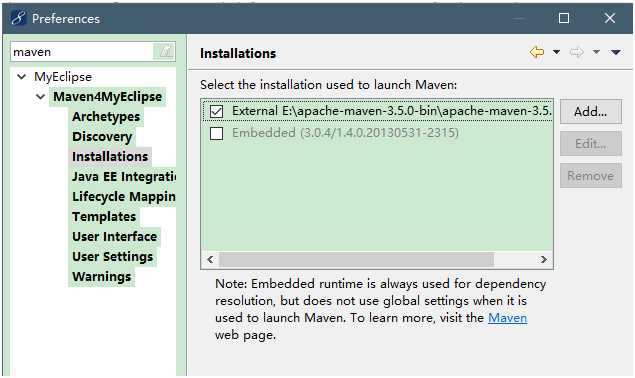
Task: Click the scrollbar left arrow
Action: (210, 259)
